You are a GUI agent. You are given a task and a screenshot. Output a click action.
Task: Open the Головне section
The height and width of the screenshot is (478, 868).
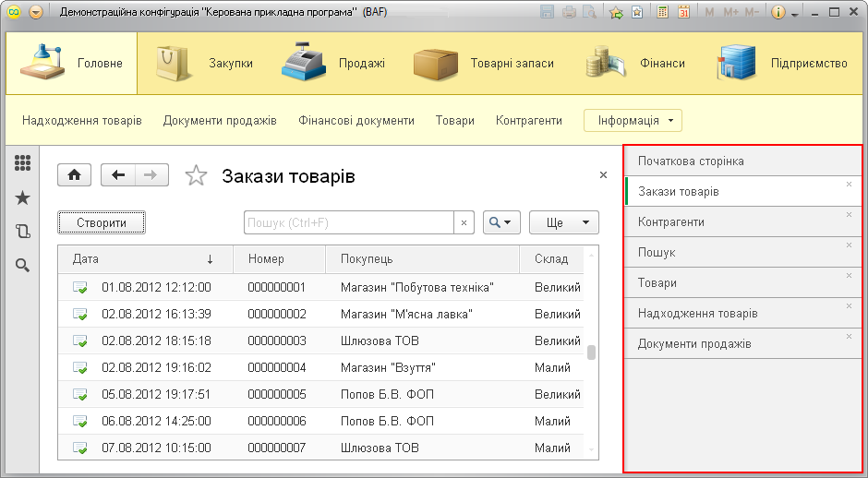pyautogui.click(x=72, y=63)
